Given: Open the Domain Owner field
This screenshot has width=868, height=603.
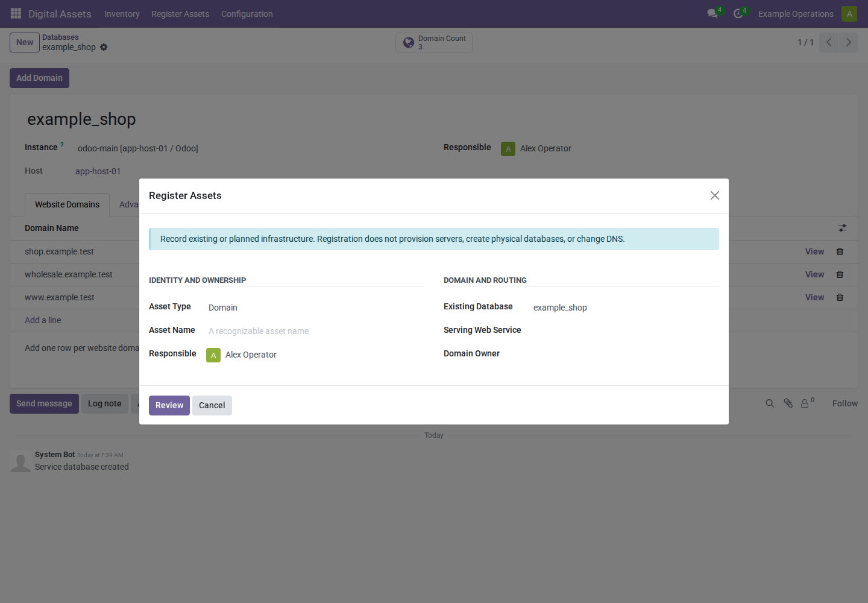Looking at the screenshot, I should [626, 354].
